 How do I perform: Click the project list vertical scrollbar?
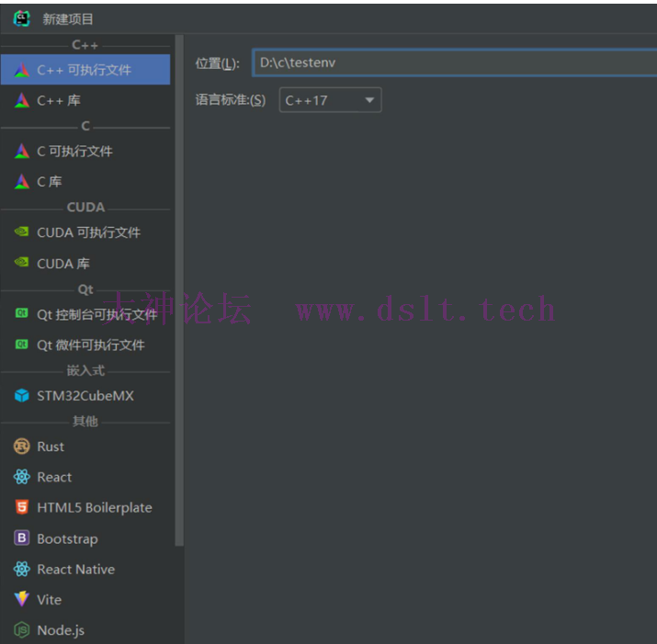tap(179, 290)
